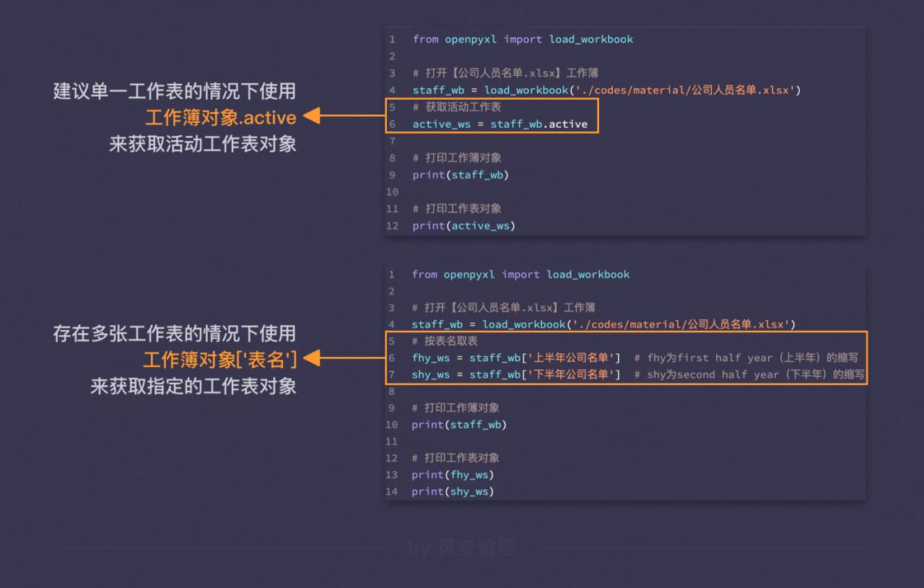This screenshot has height=588, width=924.
Task: Click the orange label "工作簿对象['表名']"
Action: click(x=220, y=359)
